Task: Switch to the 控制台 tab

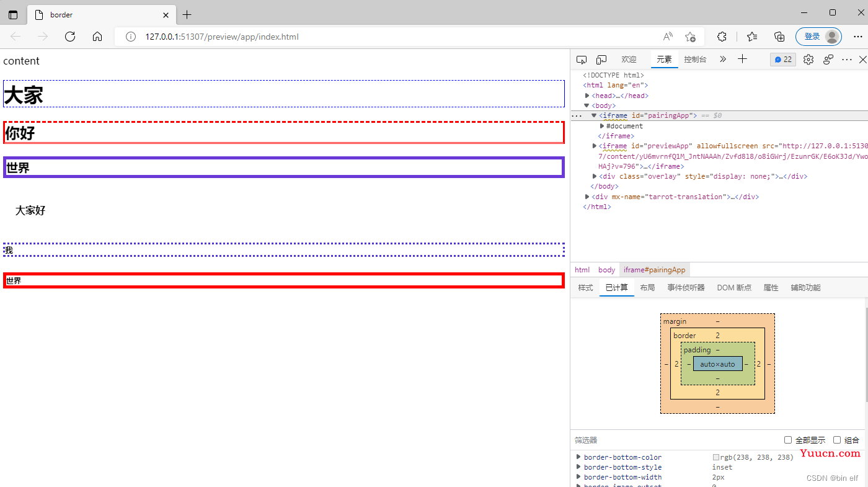Action: [695, 60]
